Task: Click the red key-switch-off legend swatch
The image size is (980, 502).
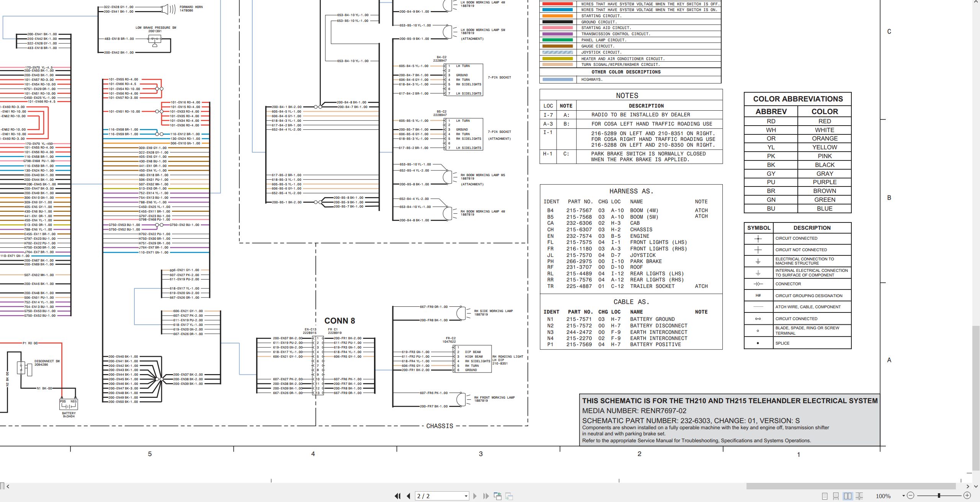Action: point(557,4)
